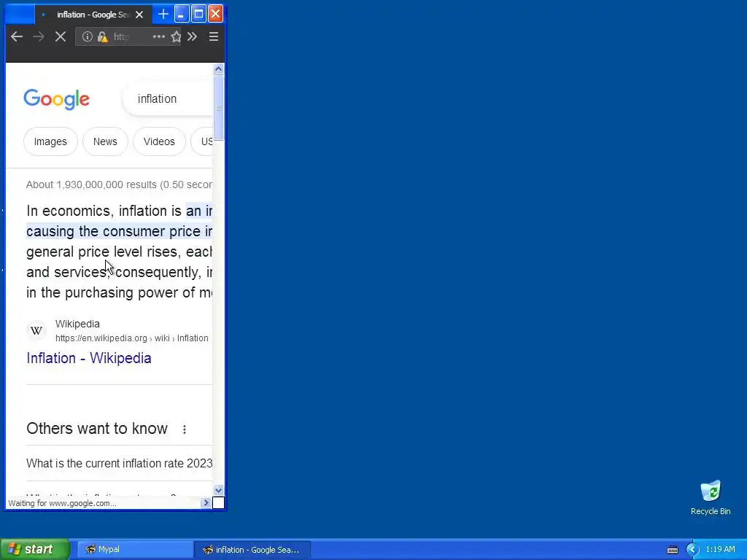Click the en.wikipedia.org breadcrumb URL
This screenshot has height=560, width=747.
131,338
